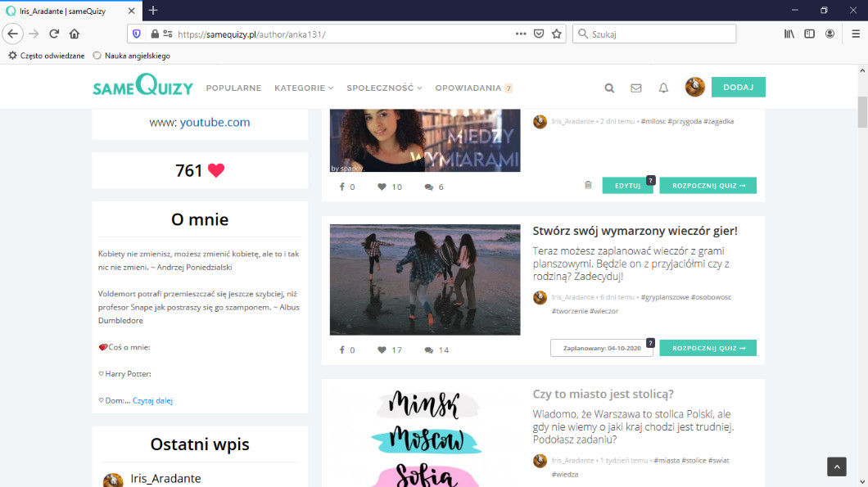Click the Czytaj dalej link

pyautogui.click(x=152, y=401)
